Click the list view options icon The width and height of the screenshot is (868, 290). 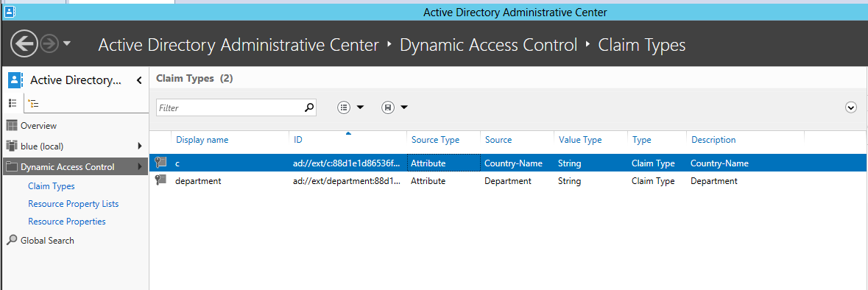point(345,107)
